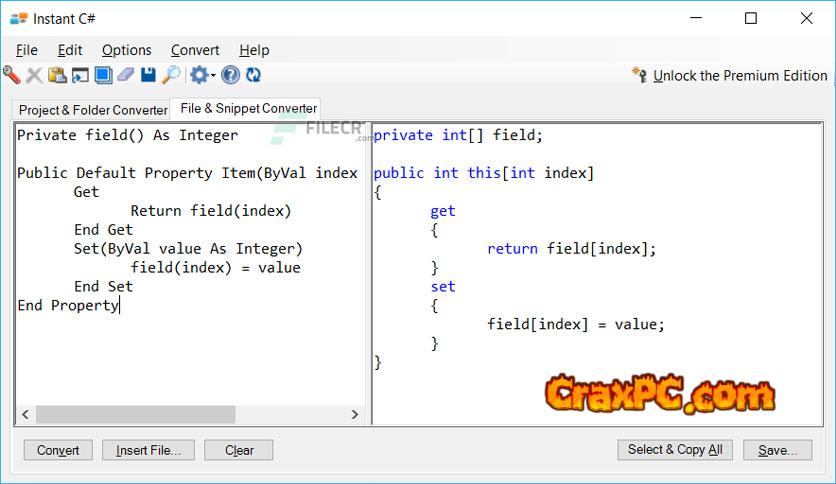
Task: Close the Instant C# window
Action: tap(806, 18)
